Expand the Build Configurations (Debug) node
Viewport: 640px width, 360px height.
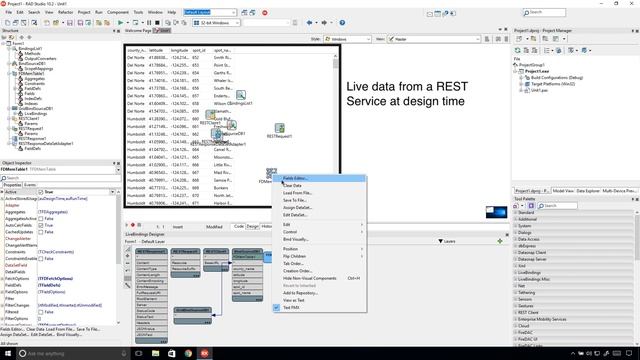click(521, 78)
